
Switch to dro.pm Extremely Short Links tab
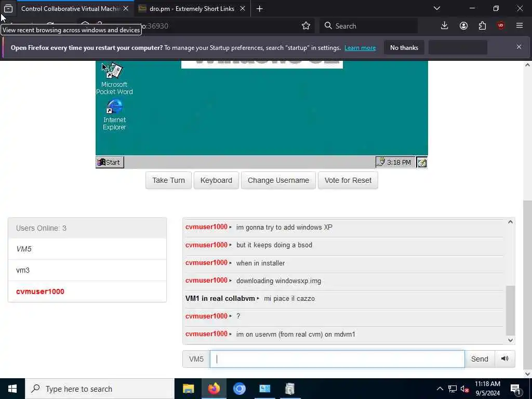(x=192, y=9)
